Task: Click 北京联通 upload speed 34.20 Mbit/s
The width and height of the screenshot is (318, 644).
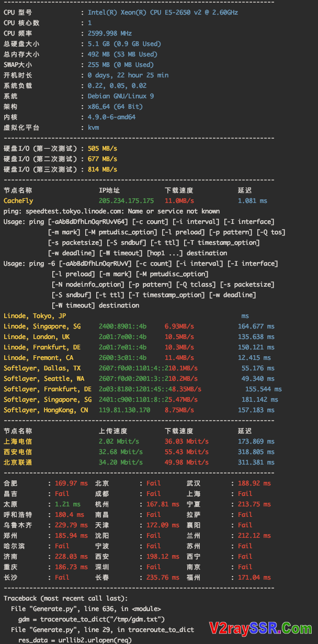Action: pyautogui.click(x=121, y=462)
